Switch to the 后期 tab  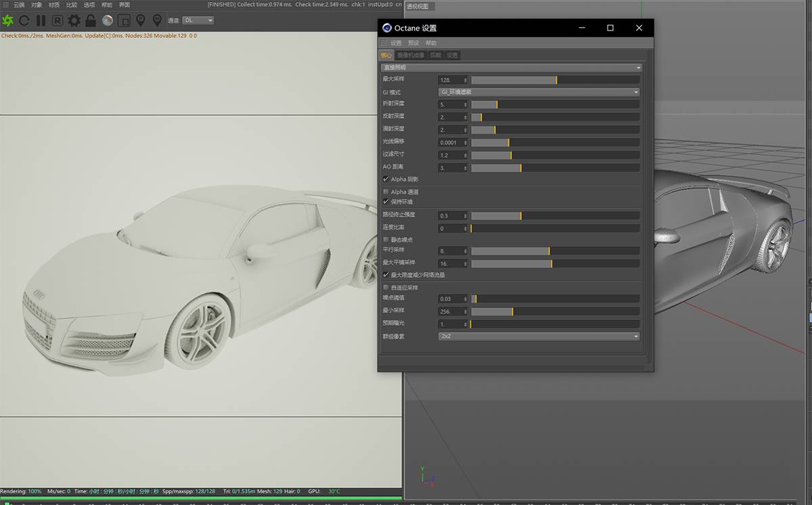pos(435,56)
